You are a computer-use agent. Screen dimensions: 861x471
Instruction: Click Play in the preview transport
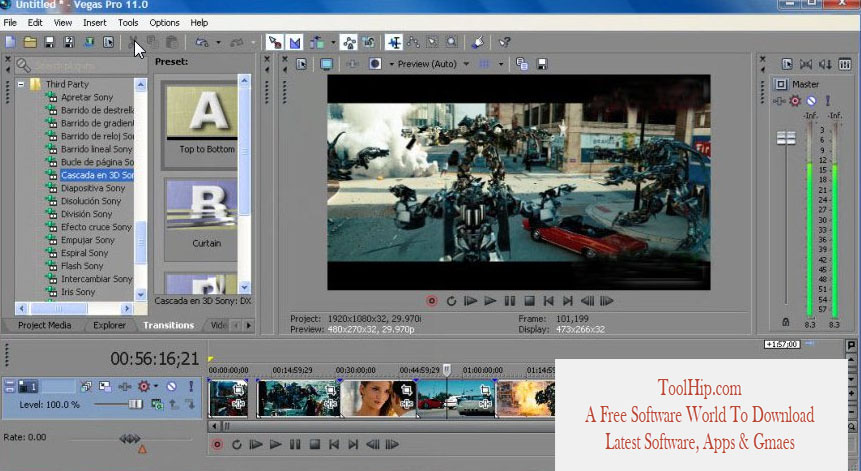pos(490,301)
